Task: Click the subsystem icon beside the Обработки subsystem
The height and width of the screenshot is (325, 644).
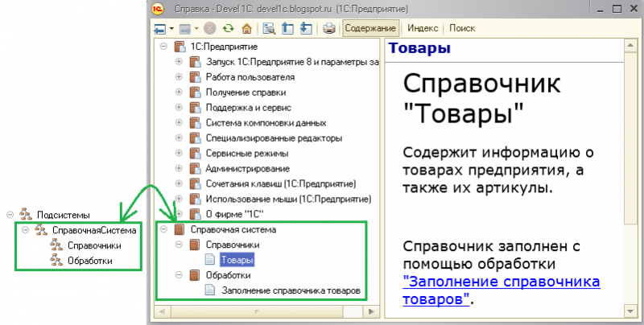Action: point(56,260)
